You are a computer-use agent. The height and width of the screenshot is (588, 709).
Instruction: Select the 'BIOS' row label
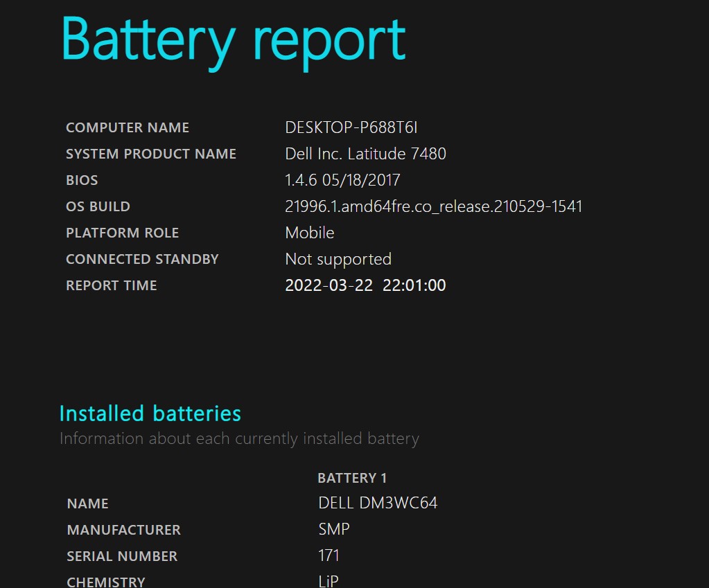click(x=82, y=180)
